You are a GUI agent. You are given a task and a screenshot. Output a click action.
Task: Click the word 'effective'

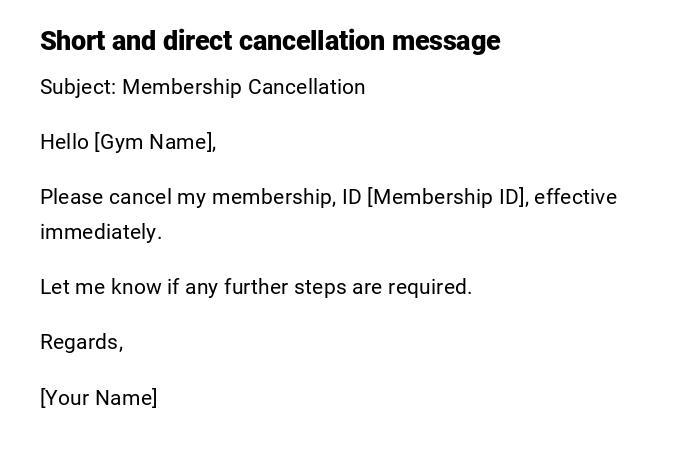[x=576, y=197]
